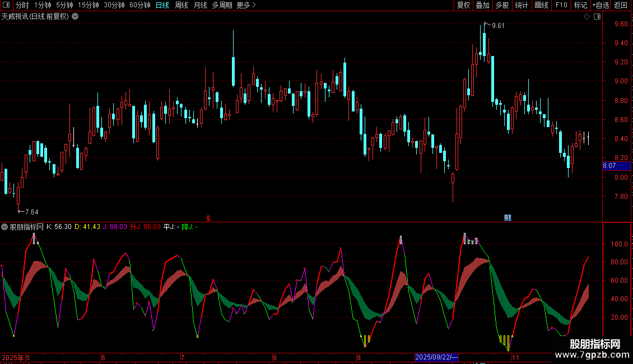Open the indicator dropdown beside 股朋指标网

click(4, 227)
